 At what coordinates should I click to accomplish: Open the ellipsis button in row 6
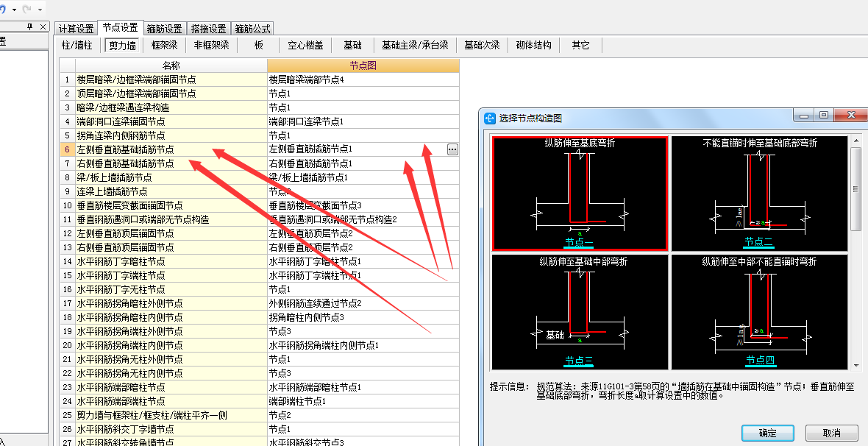pos(452,149)
